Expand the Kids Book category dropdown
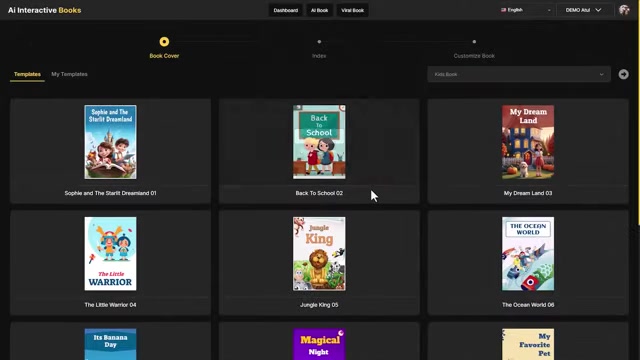This screenshot has width=640, height=360. 519,74
